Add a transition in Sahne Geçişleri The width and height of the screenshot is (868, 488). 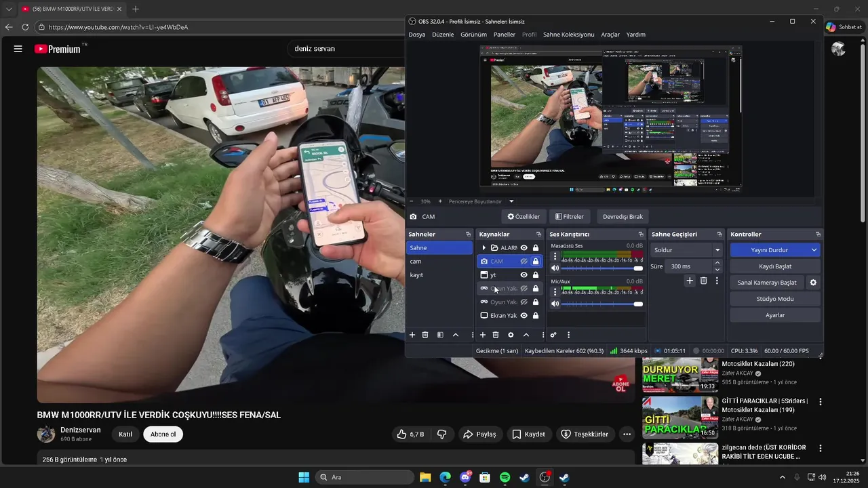pyautogui.click(x=690, y=281)
